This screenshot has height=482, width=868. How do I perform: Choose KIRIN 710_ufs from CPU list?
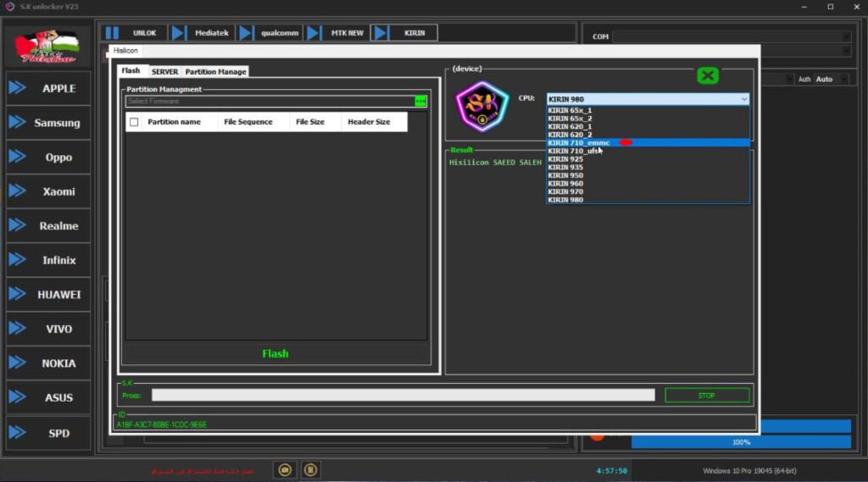coord(648,151)
